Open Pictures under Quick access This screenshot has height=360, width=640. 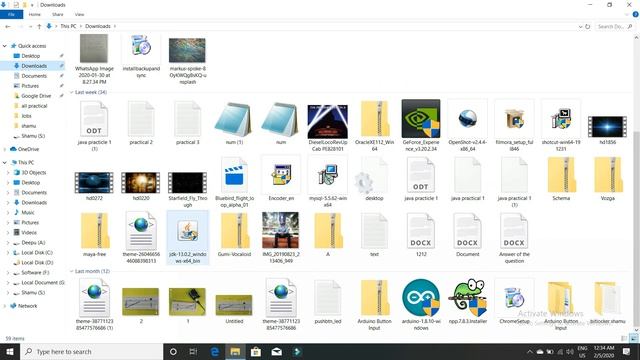click(x=30, y=86)
